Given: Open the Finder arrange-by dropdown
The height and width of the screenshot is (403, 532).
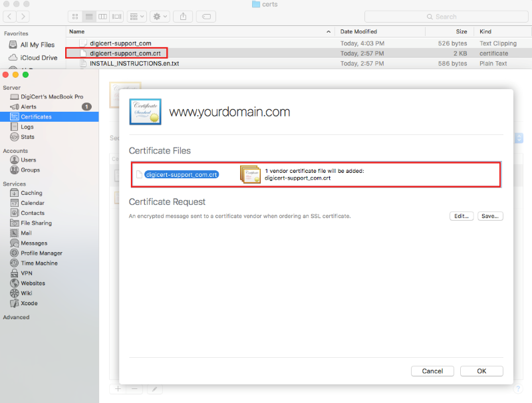Looking at the screenshot, I should 137,16.
